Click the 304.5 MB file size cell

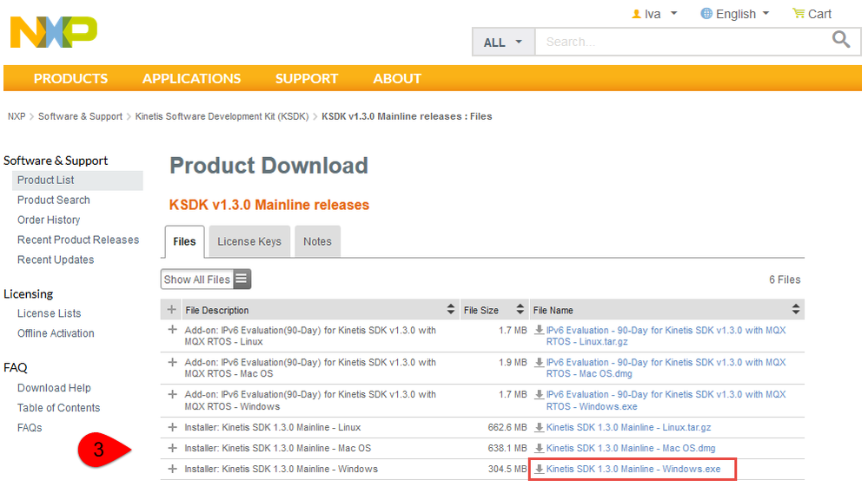(x=507, y=469)
